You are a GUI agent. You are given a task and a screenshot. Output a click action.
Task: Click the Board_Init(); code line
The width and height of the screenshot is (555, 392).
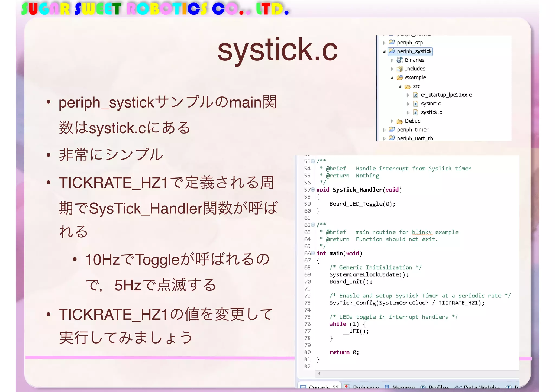coord(351,281)
